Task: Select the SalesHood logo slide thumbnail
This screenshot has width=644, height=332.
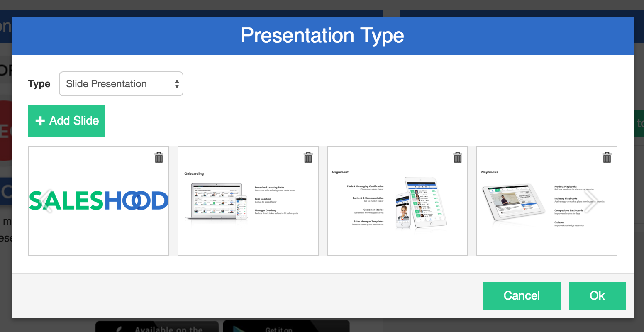Action: pyautogui.click(x=99, y=201)
